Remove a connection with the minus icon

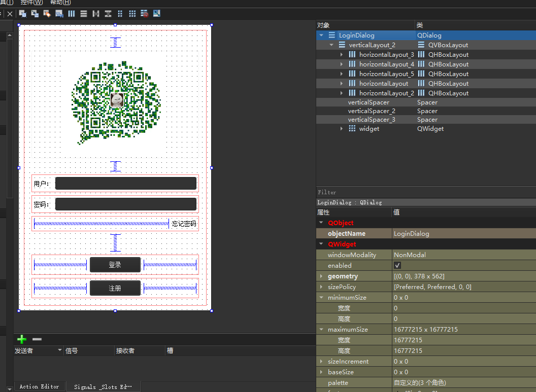coord(37,339)
